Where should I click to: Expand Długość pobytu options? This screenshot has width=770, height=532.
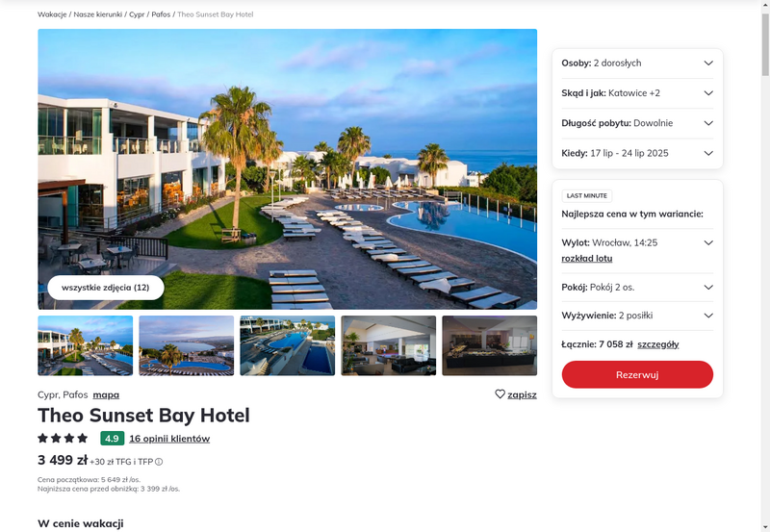[x=637, y=123]
